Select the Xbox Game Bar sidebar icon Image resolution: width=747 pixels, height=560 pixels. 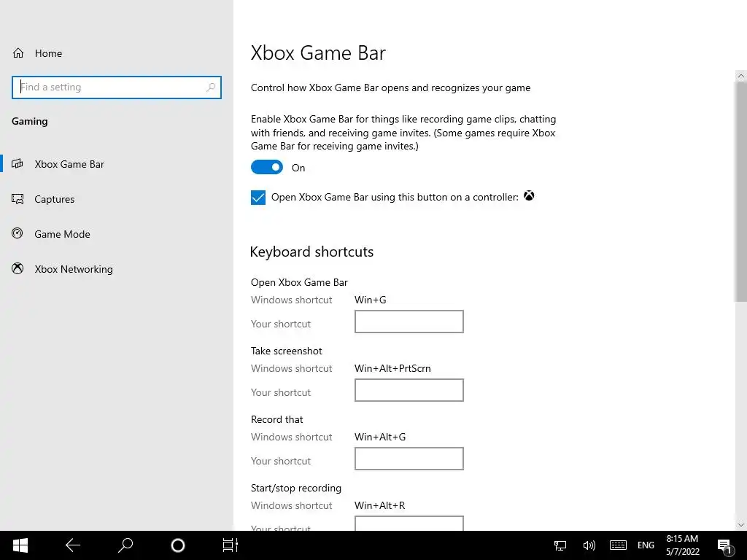click(18, 164)
